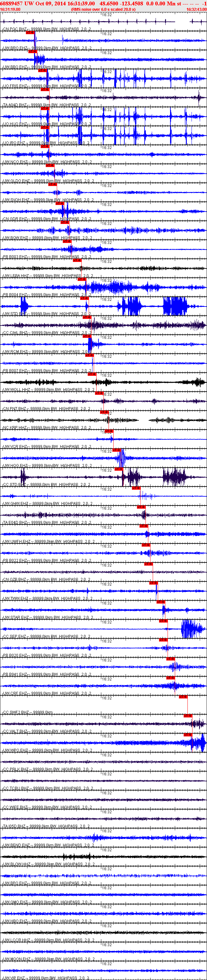
Task: Click the 16:32 tick label on top axis
Action: coord(107,15)
